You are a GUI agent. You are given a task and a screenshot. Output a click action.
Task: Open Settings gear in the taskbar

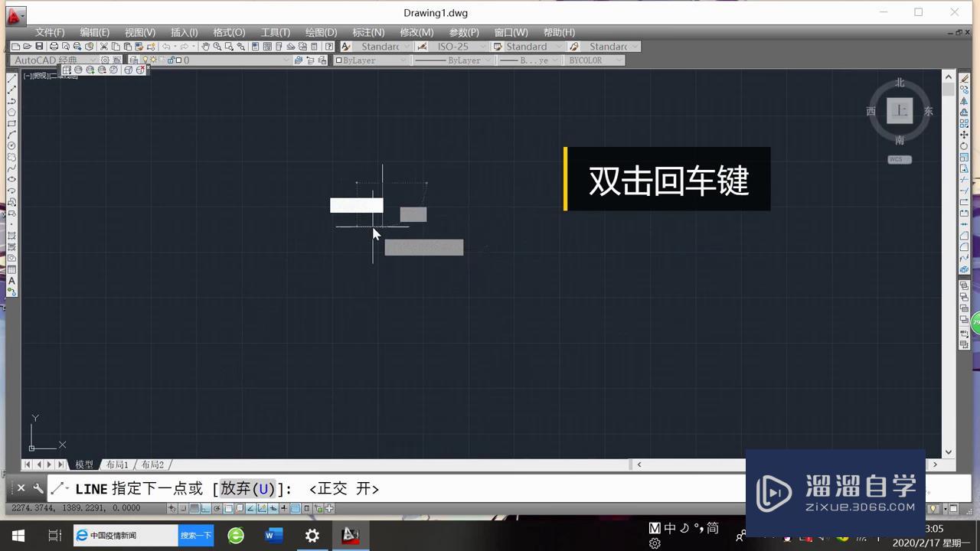coord(312,536)
